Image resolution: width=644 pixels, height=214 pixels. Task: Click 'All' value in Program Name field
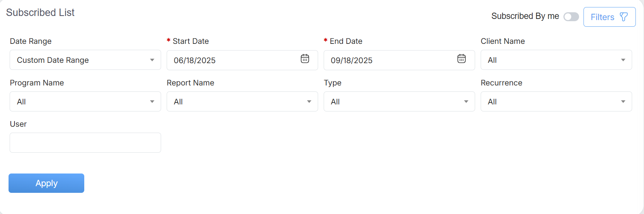tap(22, 102)
